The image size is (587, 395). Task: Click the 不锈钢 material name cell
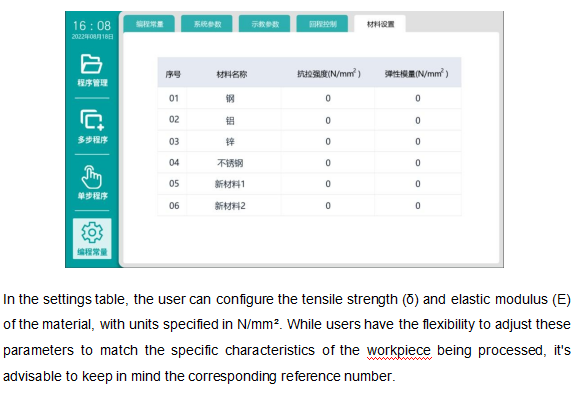point(230,163)
